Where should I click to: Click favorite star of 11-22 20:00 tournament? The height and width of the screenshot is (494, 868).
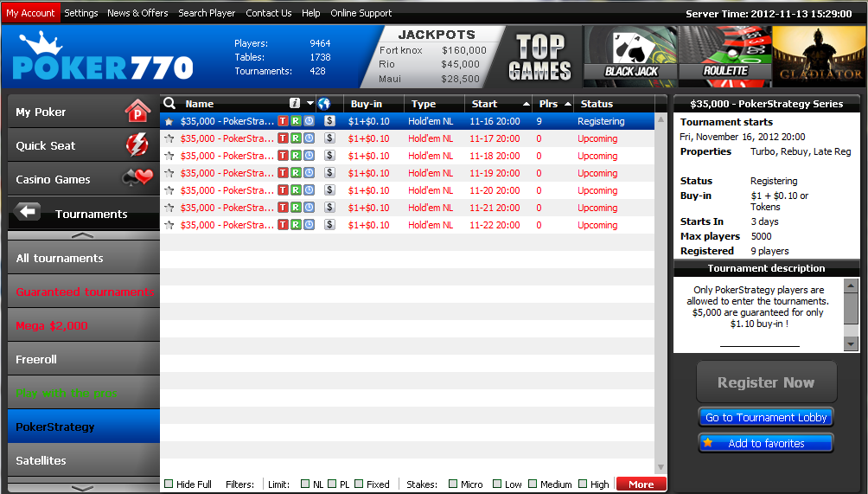point(169,226)
